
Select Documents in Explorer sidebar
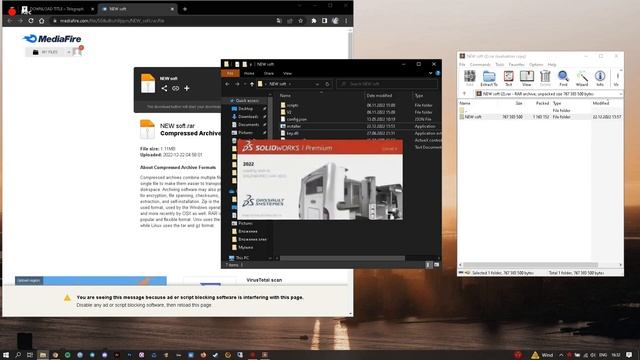(248, 124)
